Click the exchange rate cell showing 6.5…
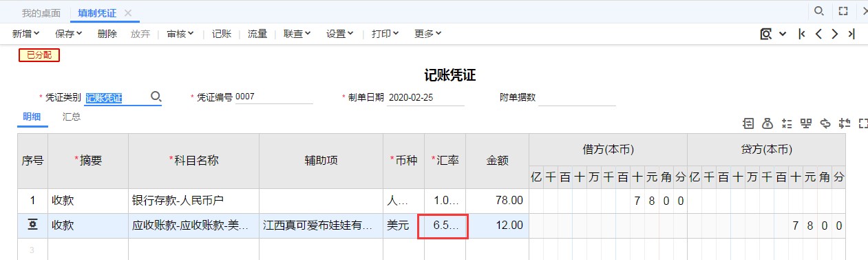The image size is (868, 260). point(445,226)
